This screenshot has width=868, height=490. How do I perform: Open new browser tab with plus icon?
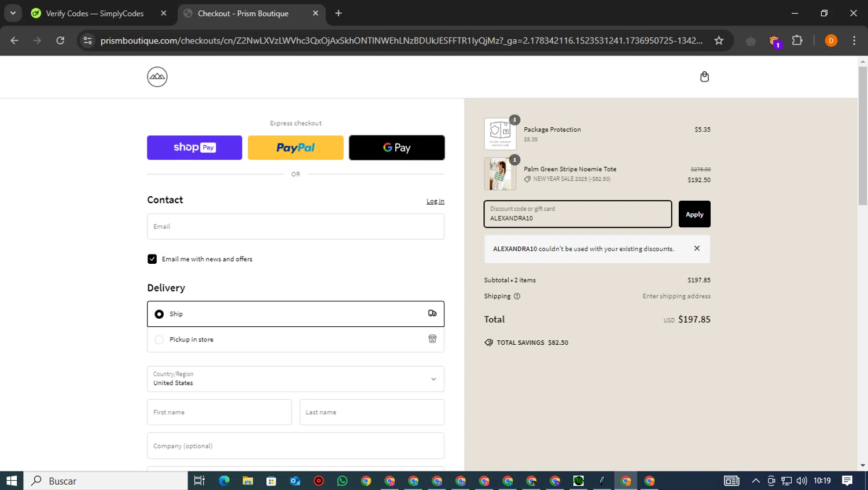[339, 13]
